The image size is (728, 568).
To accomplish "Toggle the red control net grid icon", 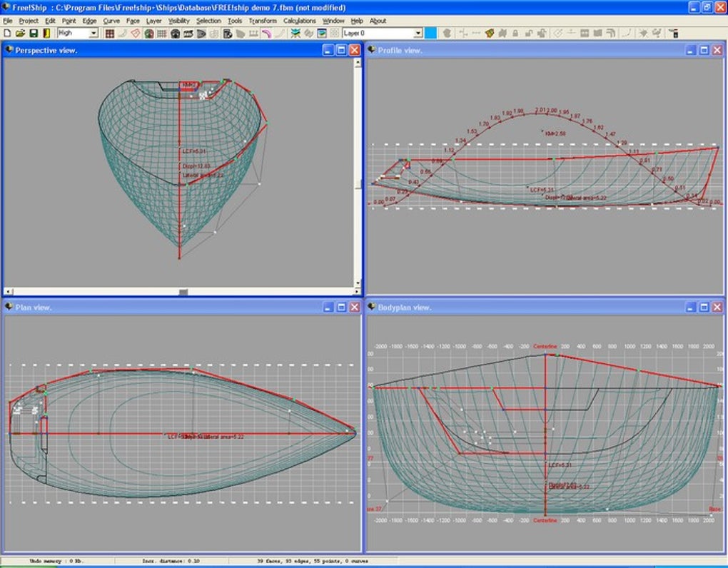I will pos(110,34).
